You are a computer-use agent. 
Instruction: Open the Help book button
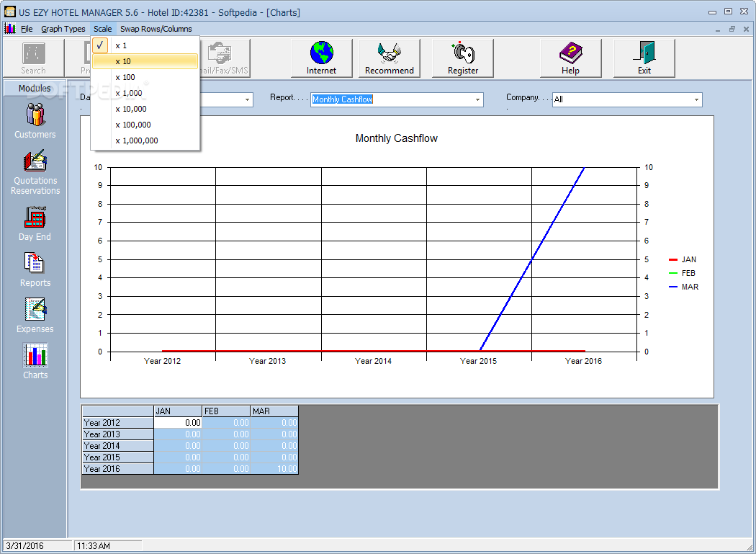(570, 58)
